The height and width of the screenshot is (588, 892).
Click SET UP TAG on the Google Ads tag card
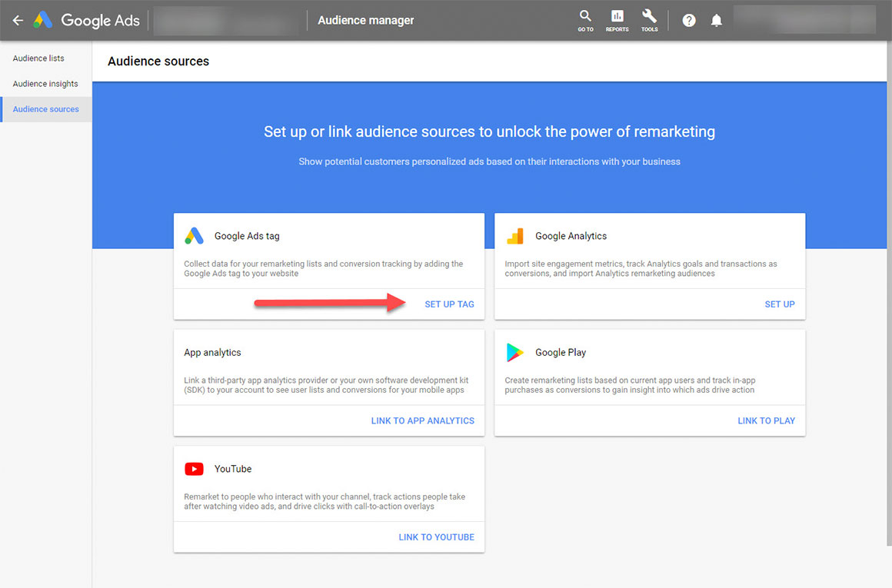coord(449,304)
